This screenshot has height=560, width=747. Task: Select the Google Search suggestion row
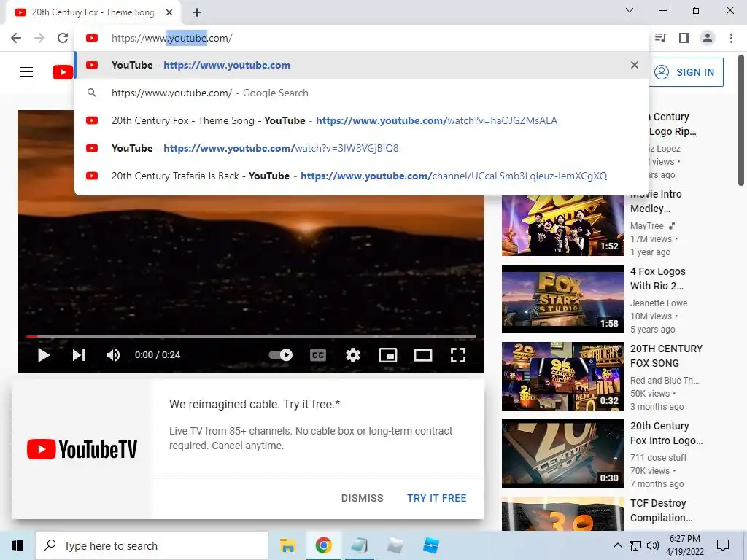pyautogui.click(x=362, y=93)
